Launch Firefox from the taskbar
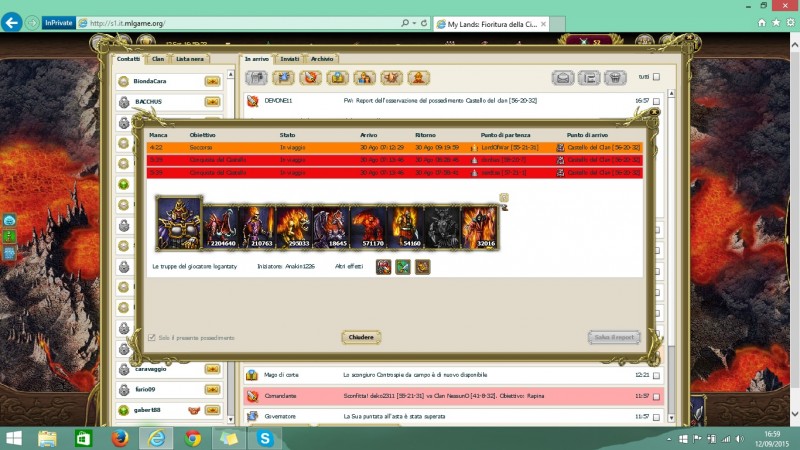 tap(120, 438)
